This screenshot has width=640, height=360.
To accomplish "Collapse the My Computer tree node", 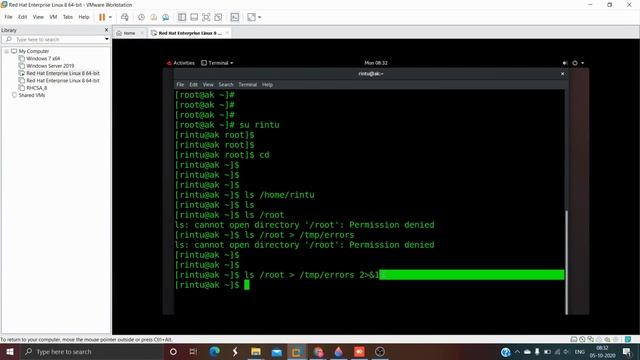I will click(7, 51).
